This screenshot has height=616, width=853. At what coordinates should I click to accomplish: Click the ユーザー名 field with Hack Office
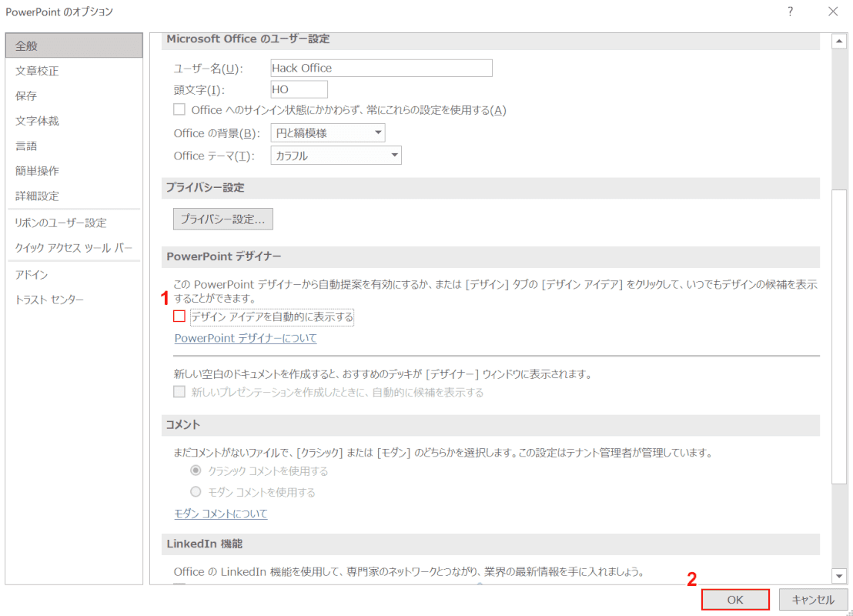pyautogui.click(x=381, y=68)
